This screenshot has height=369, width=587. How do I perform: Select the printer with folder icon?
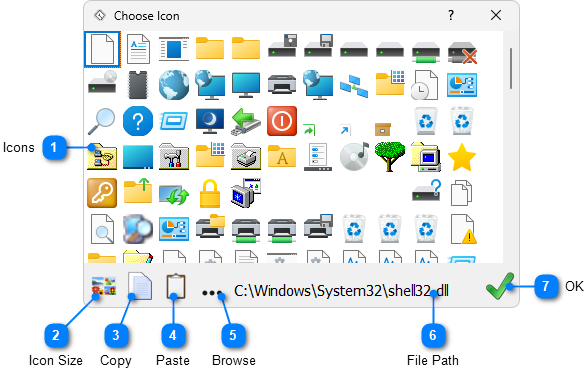[x=210, y=226]
